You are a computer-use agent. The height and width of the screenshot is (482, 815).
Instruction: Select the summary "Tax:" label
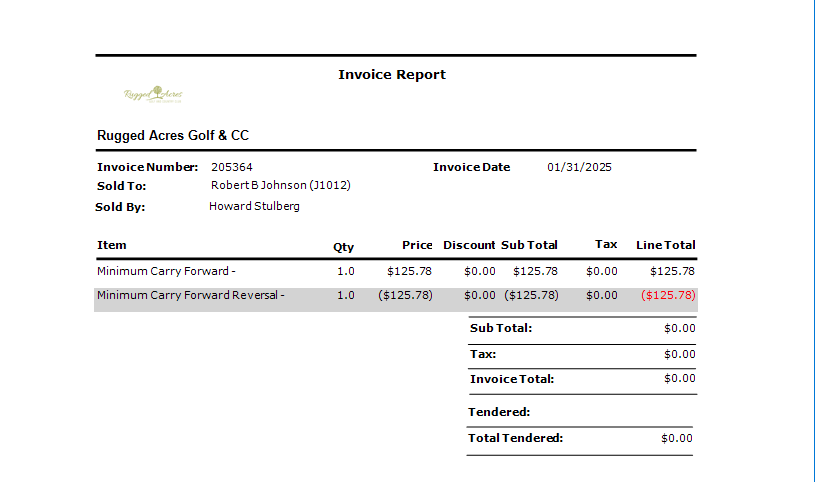[x=483, y=354]
